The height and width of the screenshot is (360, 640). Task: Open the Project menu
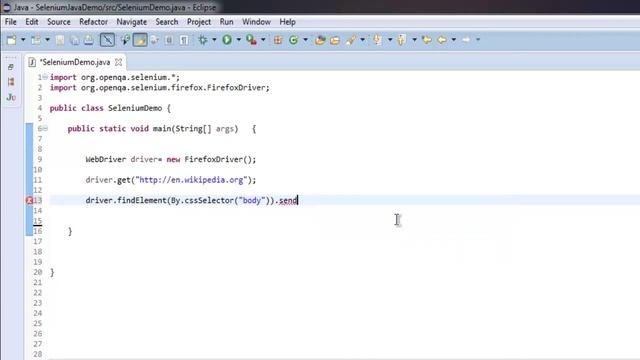tap(199, 22)
